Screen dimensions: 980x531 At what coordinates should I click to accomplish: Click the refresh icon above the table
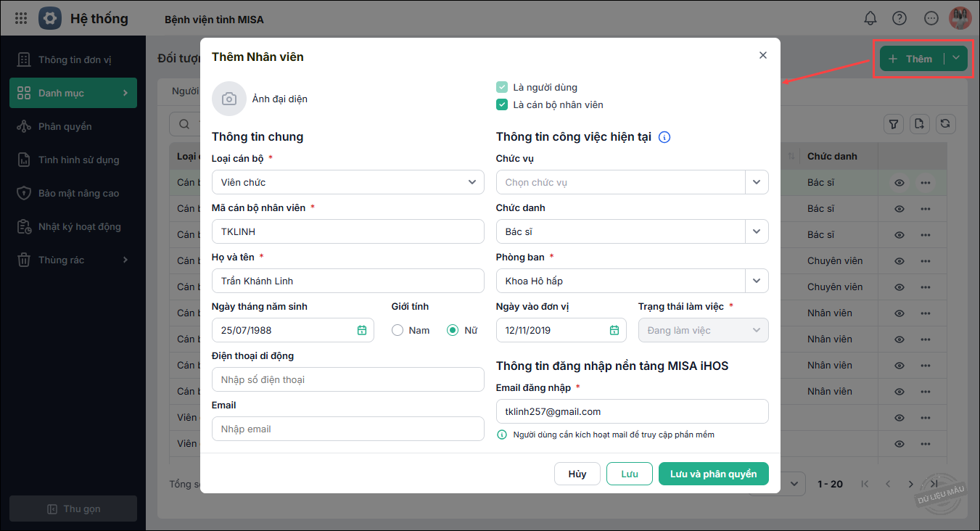point(944,124)
